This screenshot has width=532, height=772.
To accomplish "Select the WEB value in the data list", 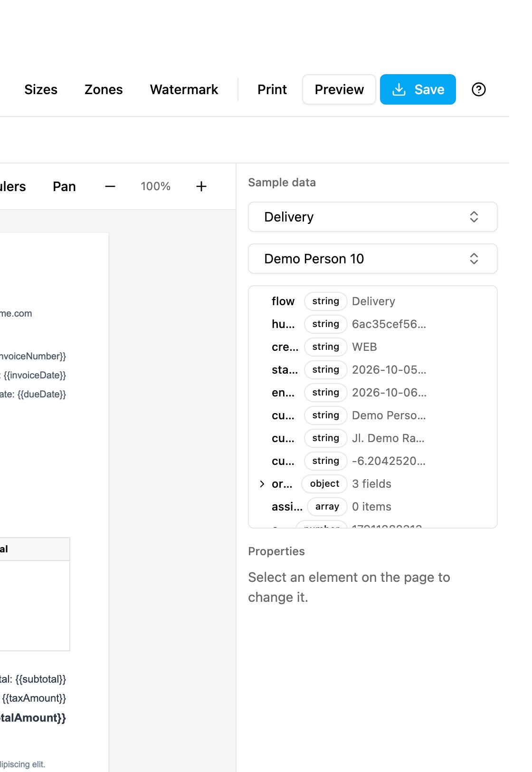I will (364, 347).
